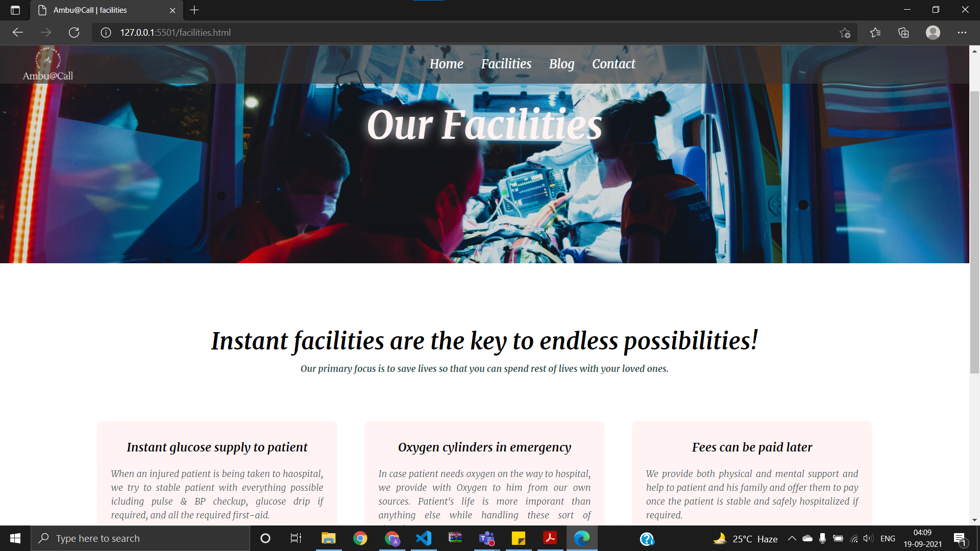Click the page vertical scrollbar thumb
Image resolution: width=980 pixels, height=551 pixels.
pos(974,232)
